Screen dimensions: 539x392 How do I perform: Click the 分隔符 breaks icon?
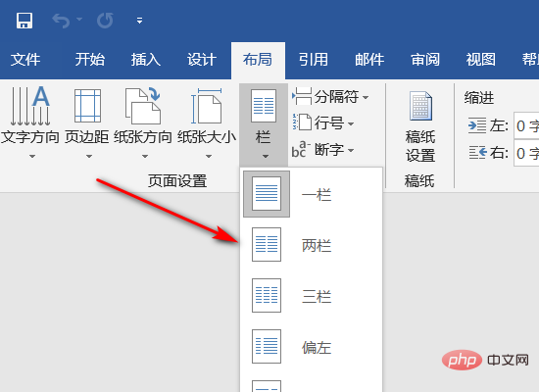(302, 96)
